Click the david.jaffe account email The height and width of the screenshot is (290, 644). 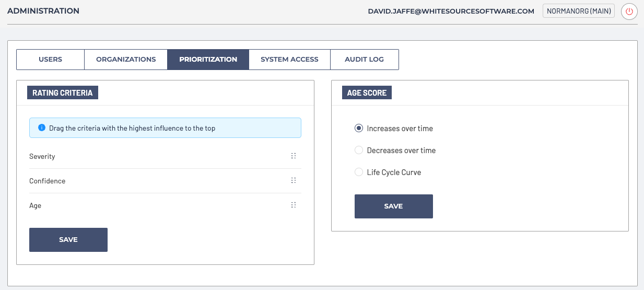(x=451, y=11)
